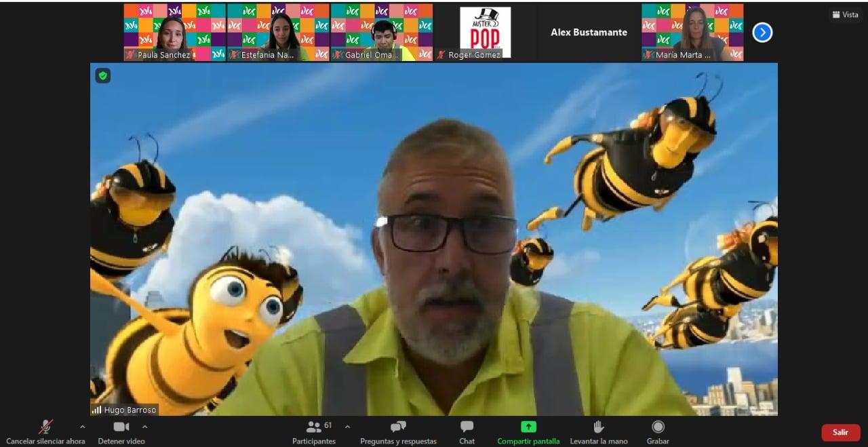The width and height of the screenshot is (868, 447).
Task: Open the Participantes panel
Action: (314, 432)
